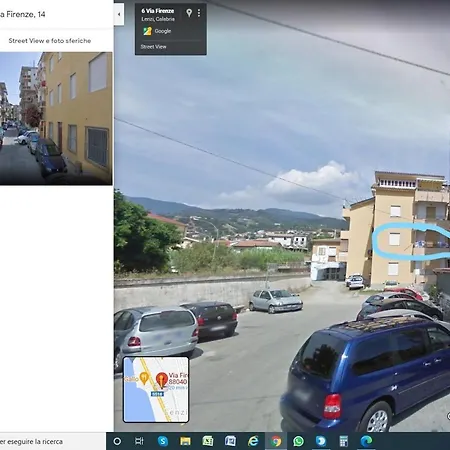Click the 'Street View e foto sferiche' heading
This screenshot has width=450, height=450.
50,41
